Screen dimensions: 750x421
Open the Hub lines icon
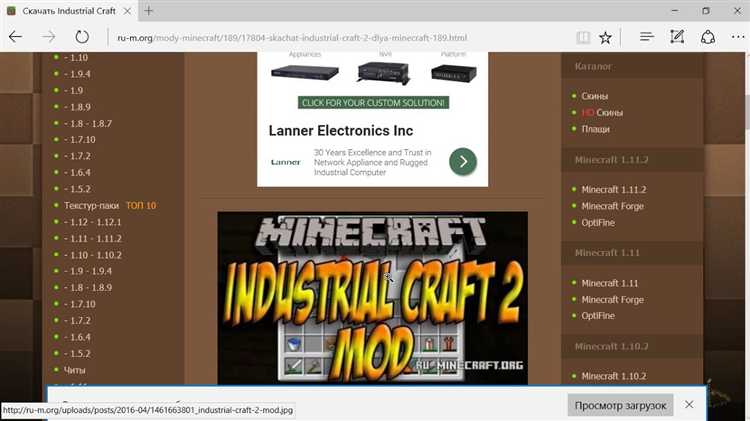pos(647,37)
